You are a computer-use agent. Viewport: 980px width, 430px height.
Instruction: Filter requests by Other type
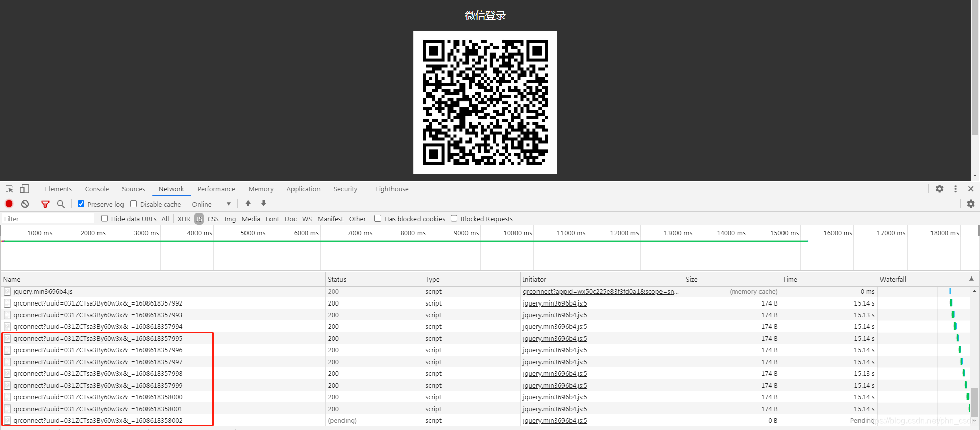357,219
